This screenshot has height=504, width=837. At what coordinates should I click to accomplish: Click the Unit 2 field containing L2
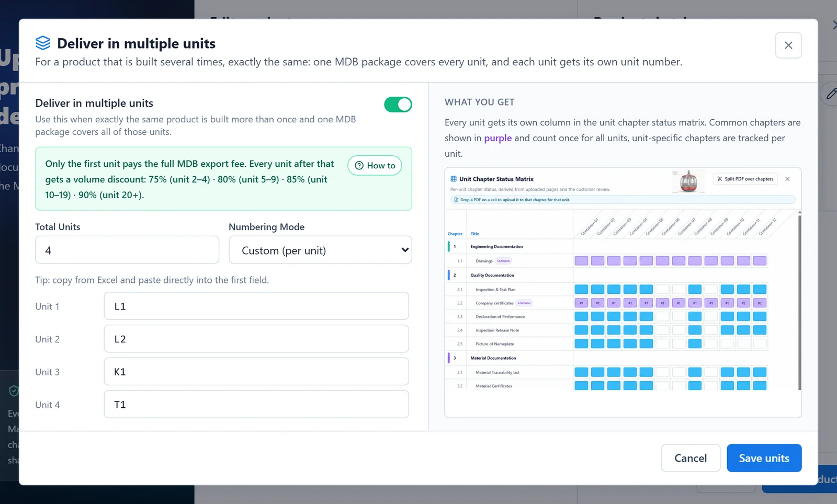click(256, 339)
